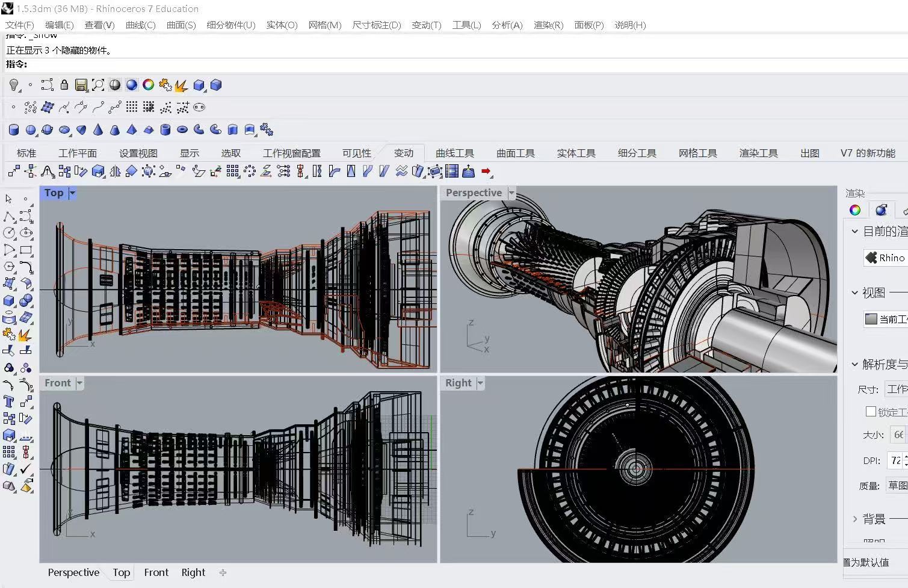Screen dimensions: 908x588
Task: Switch to the 实体工具 toolbar tab
Action: tap(576, 153)
